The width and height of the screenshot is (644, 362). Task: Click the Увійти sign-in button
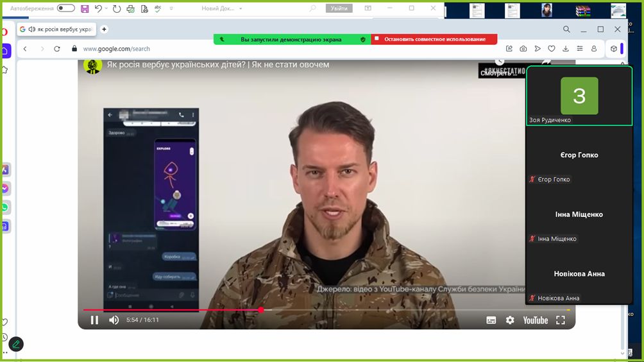339,8
